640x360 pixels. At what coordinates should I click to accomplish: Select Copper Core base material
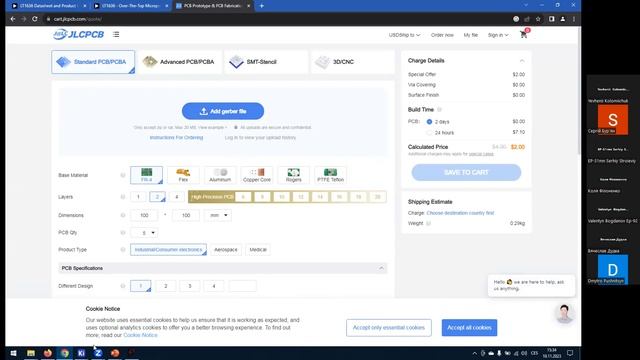point(257,175)
